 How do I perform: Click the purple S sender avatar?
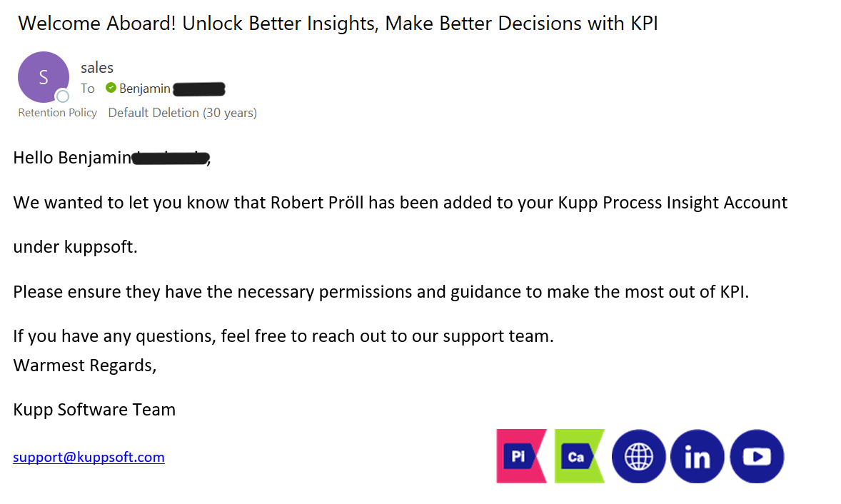(44, 77)
